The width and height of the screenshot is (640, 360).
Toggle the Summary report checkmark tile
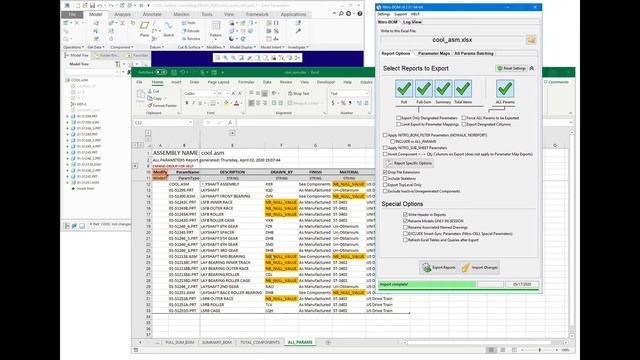pyautogui.click(x=443, y=89)
